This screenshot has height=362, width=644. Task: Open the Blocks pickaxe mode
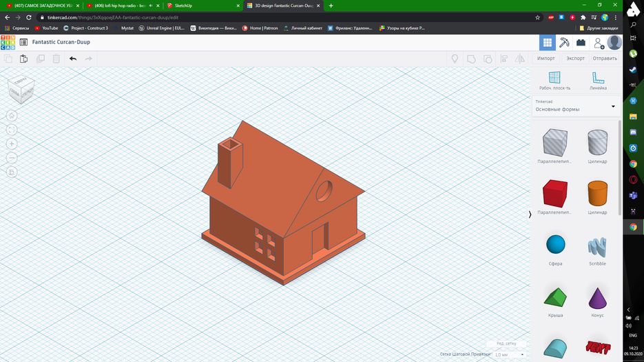click(564, 42)
